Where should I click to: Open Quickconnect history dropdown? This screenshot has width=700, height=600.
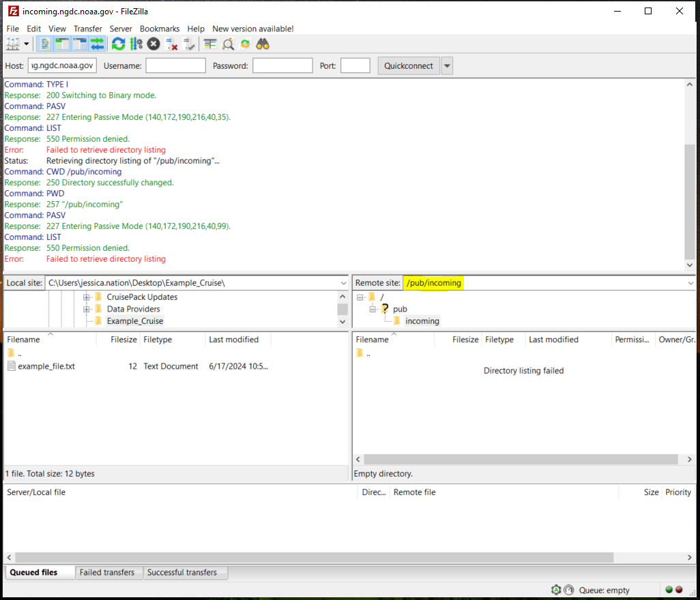pos(447,65)
